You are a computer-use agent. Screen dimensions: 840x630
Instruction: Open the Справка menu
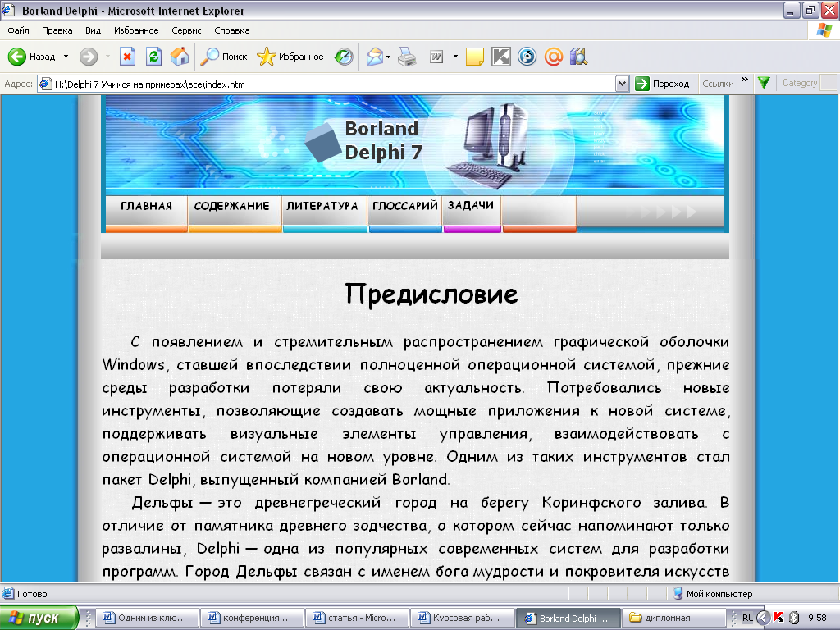click(x=232, y=30)
